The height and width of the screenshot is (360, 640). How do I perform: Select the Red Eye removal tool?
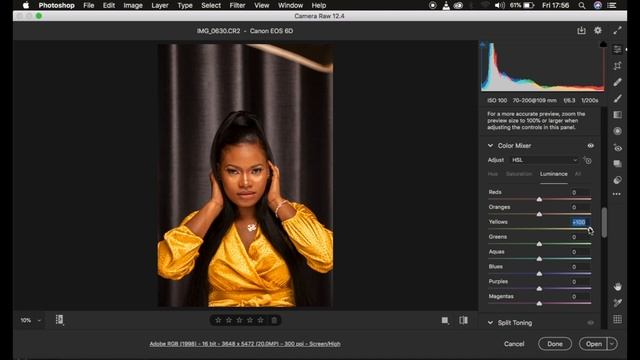(618, 148)
